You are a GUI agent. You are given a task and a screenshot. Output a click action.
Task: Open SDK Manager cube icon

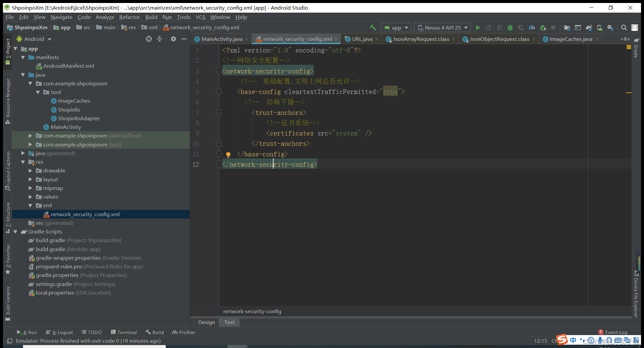(610, 28)
